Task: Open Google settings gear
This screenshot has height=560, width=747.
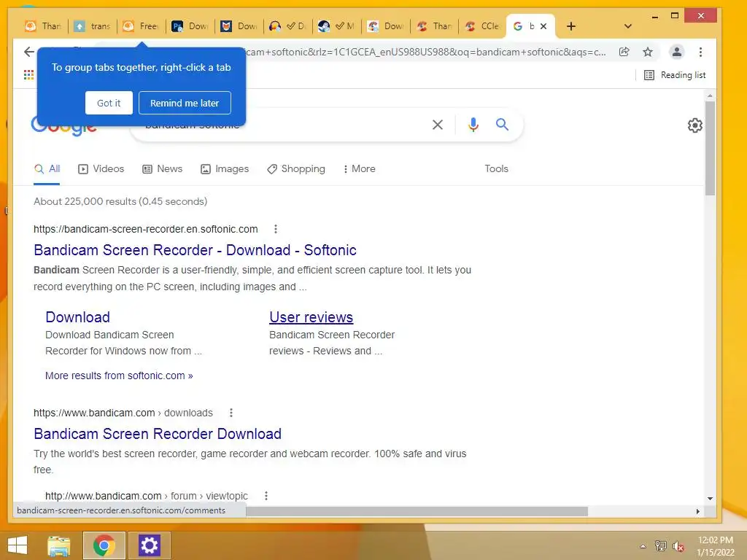Action: [x=695, y=125]
